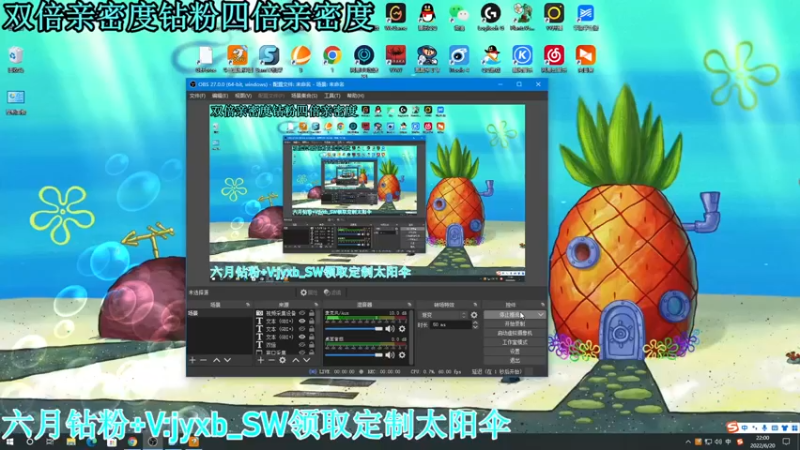The width and height of the screenshot is (800, 450).
Task: Open the 场景集合(S) menu
Action: pos(304,96)
